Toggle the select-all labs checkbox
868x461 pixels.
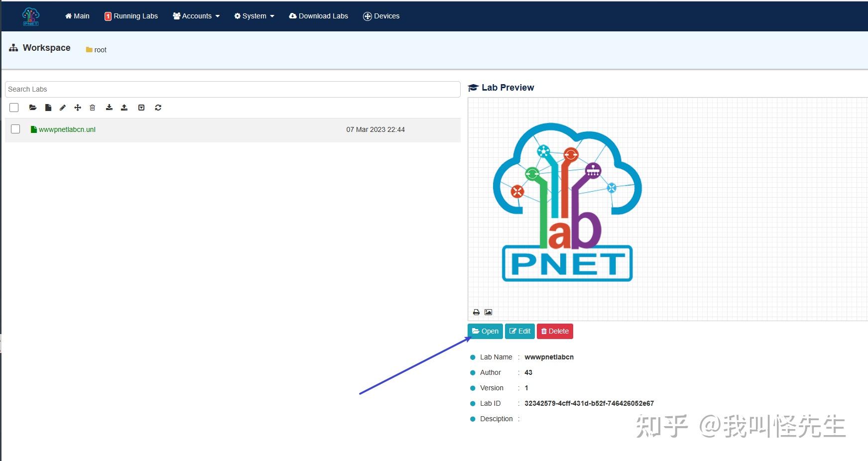click(x=14, y=108)
